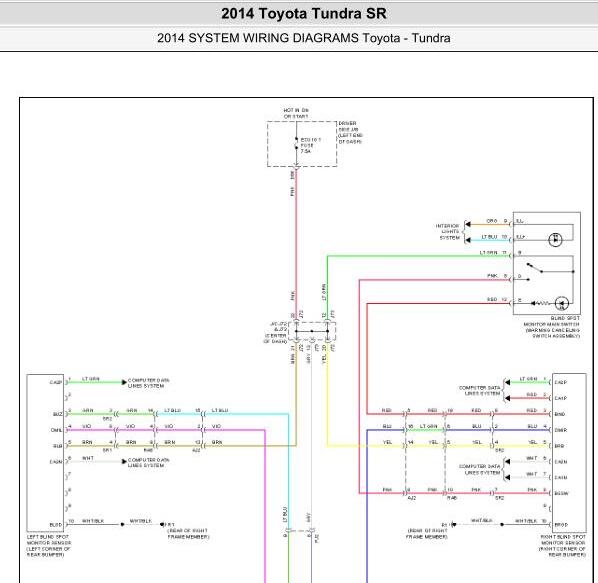Select the ECU IG 1 fuse 7.5A label

(x=310, y=146)
